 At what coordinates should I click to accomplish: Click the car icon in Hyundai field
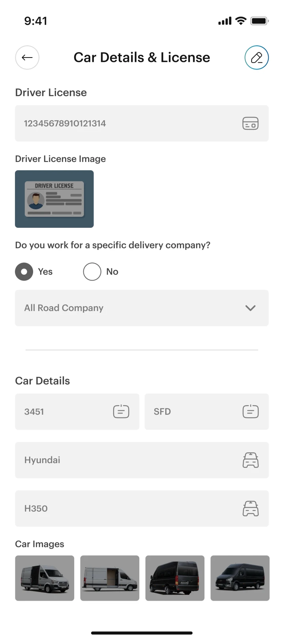[250, 460]
